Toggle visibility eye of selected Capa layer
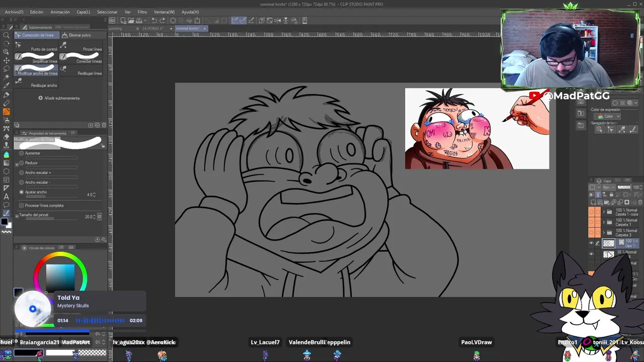The image size is (644, 362). 591,243
